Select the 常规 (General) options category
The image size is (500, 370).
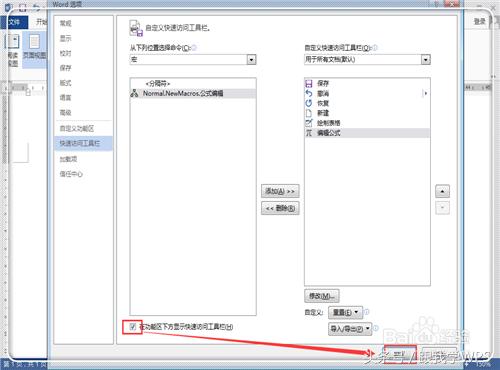65,23
